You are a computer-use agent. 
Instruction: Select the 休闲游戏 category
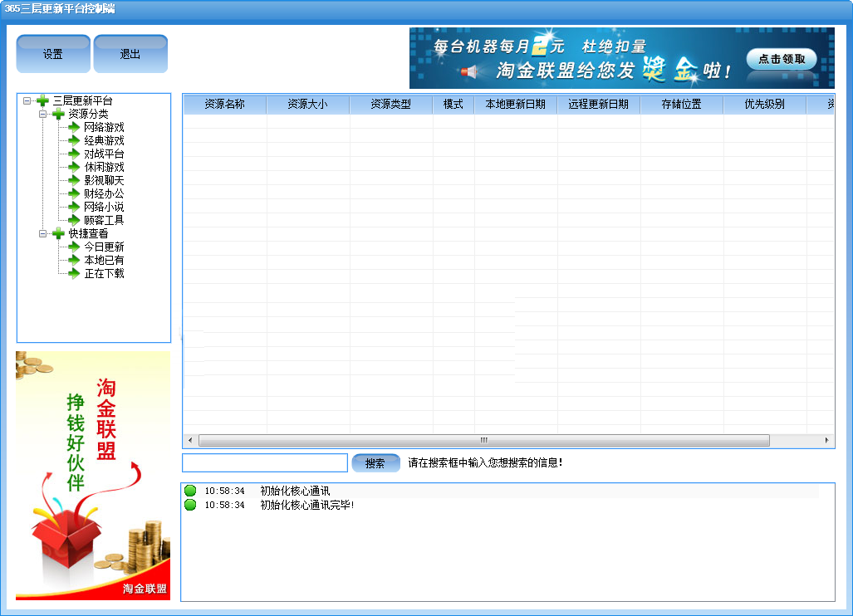[x=104, y=167]
